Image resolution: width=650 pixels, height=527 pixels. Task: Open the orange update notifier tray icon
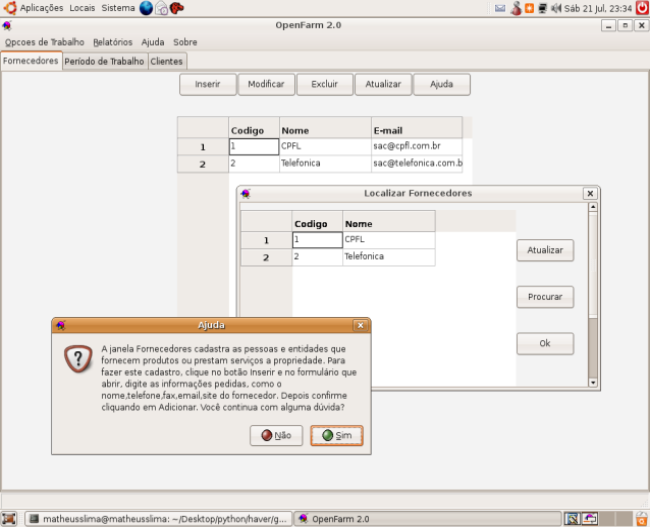coord(529,8)
